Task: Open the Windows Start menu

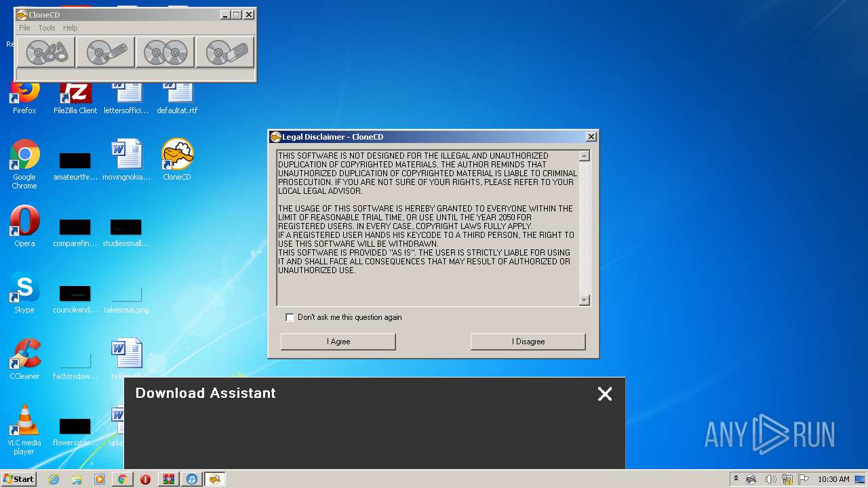Action: tap(18, 479)
